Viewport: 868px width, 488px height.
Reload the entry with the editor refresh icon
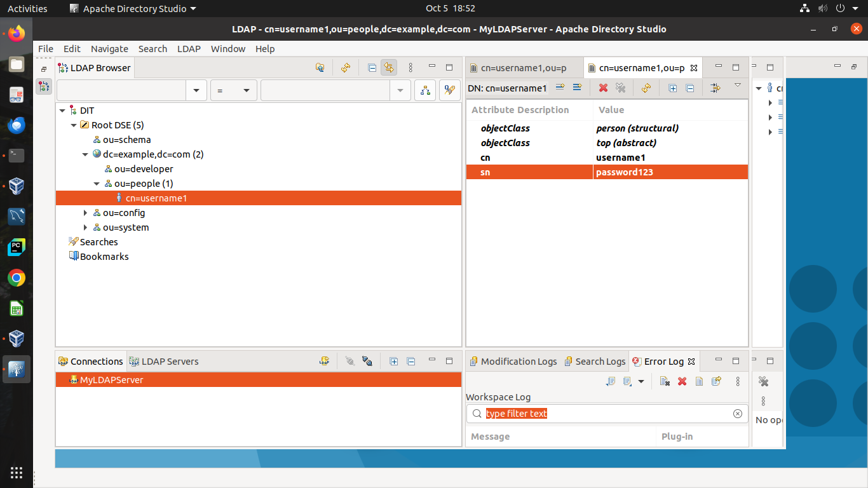[x=646, y=88]
